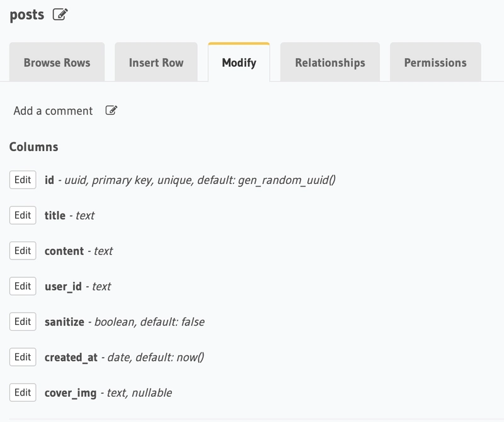Edit the created_at date column

tap(23, 356)
